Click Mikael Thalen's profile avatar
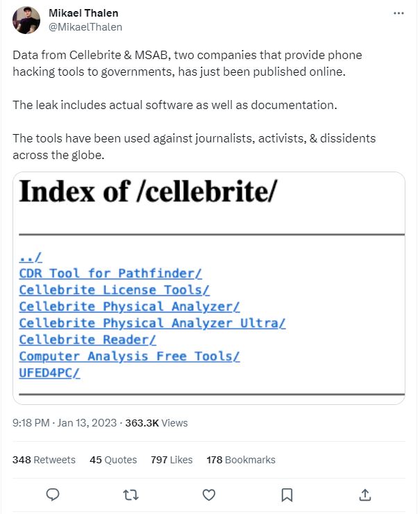This screenshot has width=420, height=514. (26, 21)
